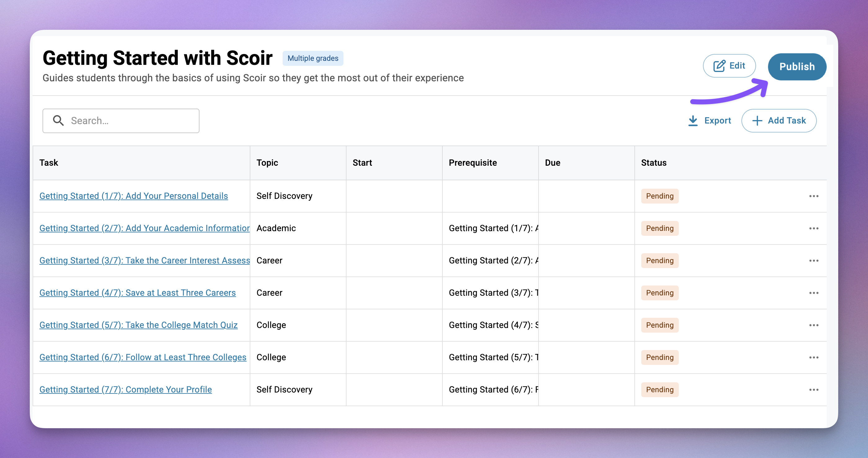
Task: Click the Publish button
Action: tap(797, 67)
